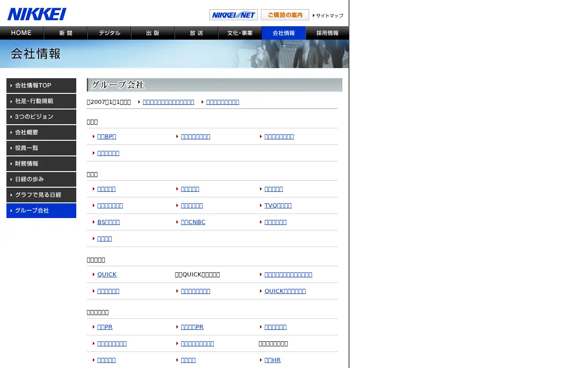Open the link starting with QUICK followed by Japanese text
Viewport: 588px width, 368px height.
285,291
